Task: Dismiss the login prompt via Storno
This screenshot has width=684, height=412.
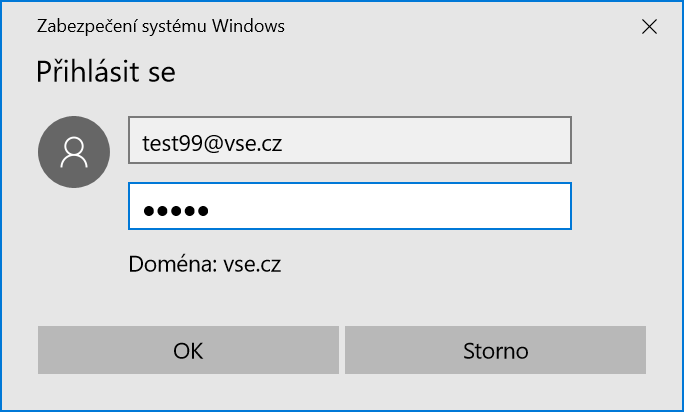Action: click(495, 351)
